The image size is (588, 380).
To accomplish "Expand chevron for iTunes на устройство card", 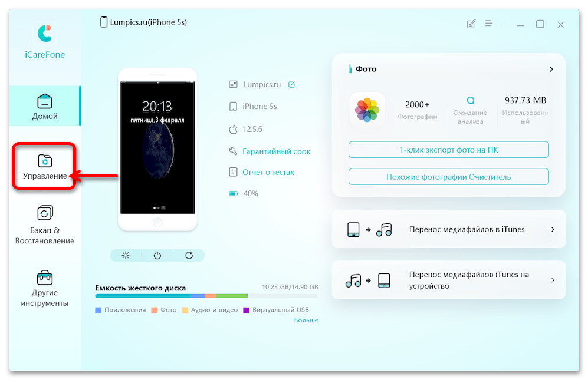I will [x=553, y=280].
